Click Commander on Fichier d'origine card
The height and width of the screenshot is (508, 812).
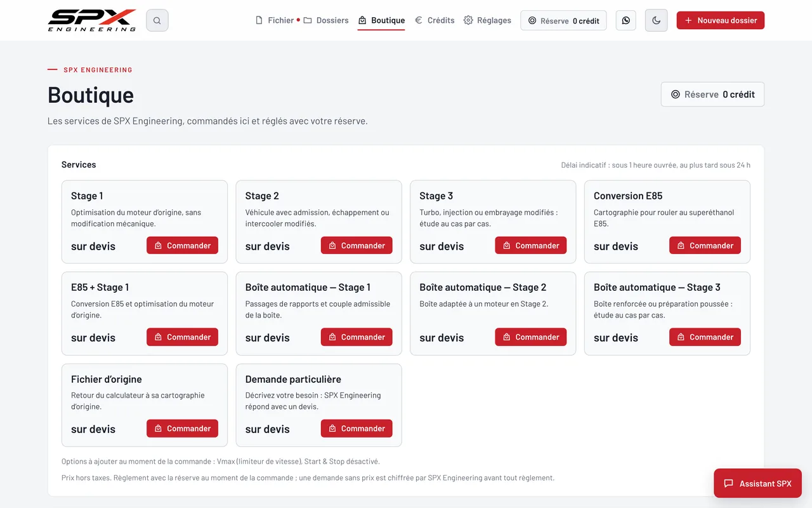[182, 429]
